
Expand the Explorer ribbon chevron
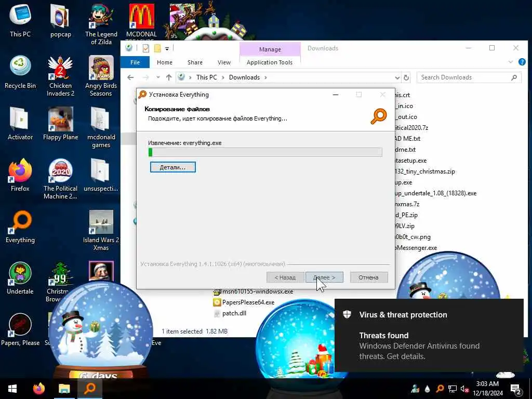point(511,62)
